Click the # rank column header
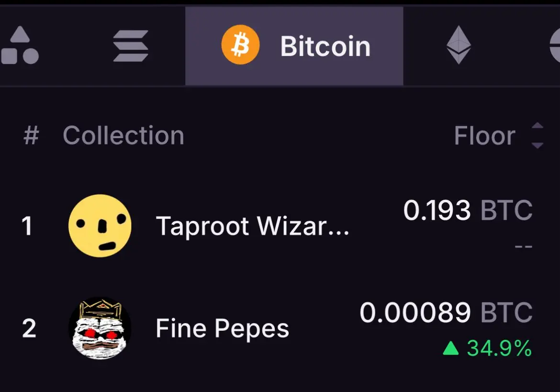 [31, 136]
